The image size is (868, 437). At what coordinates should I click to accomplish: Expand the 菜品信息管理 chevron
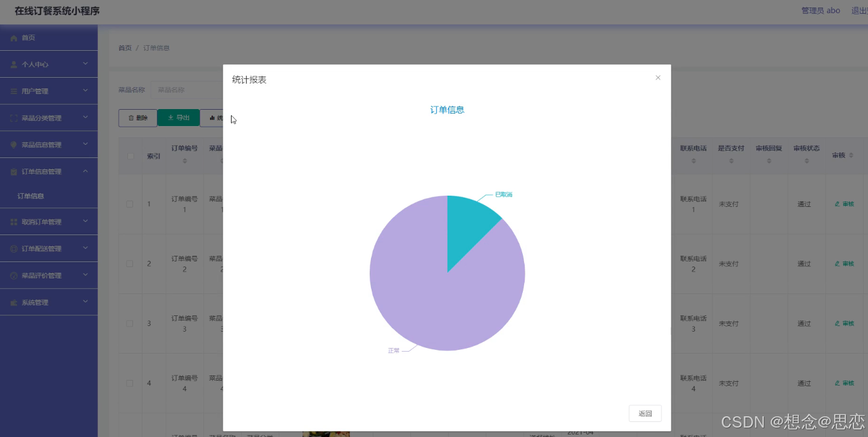(85, 144)
